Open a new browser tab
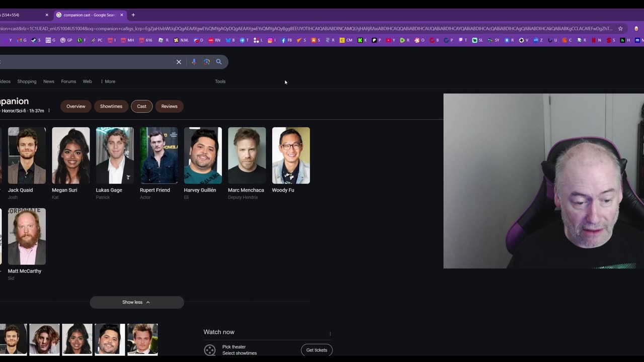This screenshot has width=644, height=362. click(x=133, y=15)
